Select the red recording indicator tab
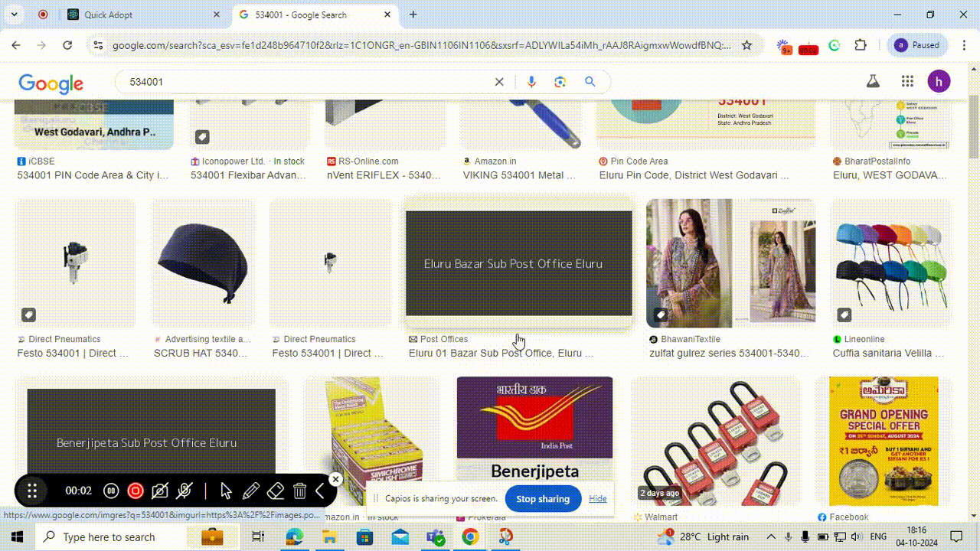This screenshot has height=551, width=980. [43, 15]
